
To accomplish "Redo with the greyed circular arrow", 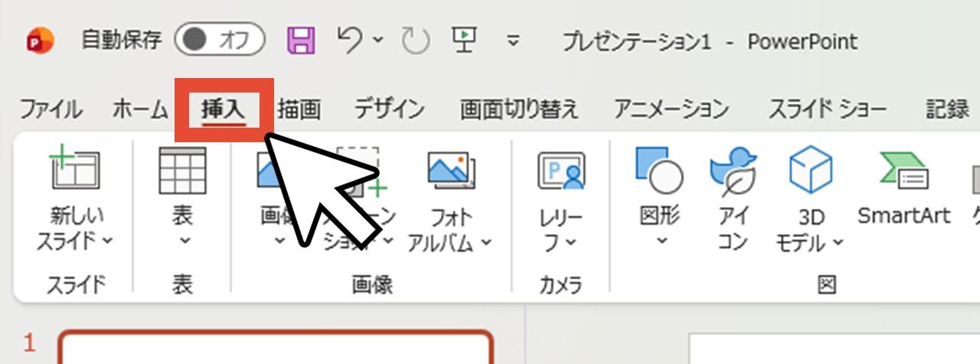I will click(416, 41).
